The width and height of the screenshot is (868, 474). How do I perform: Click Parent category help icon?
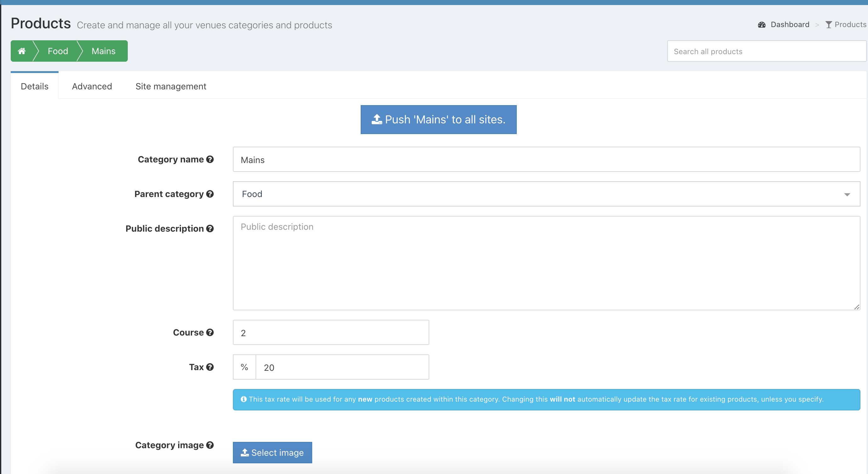coord(210,194)
